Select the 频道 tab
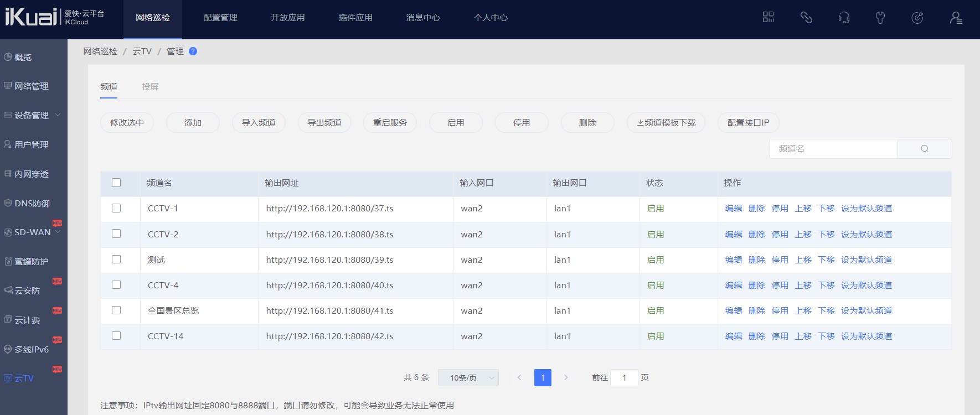 pos(109,87)
